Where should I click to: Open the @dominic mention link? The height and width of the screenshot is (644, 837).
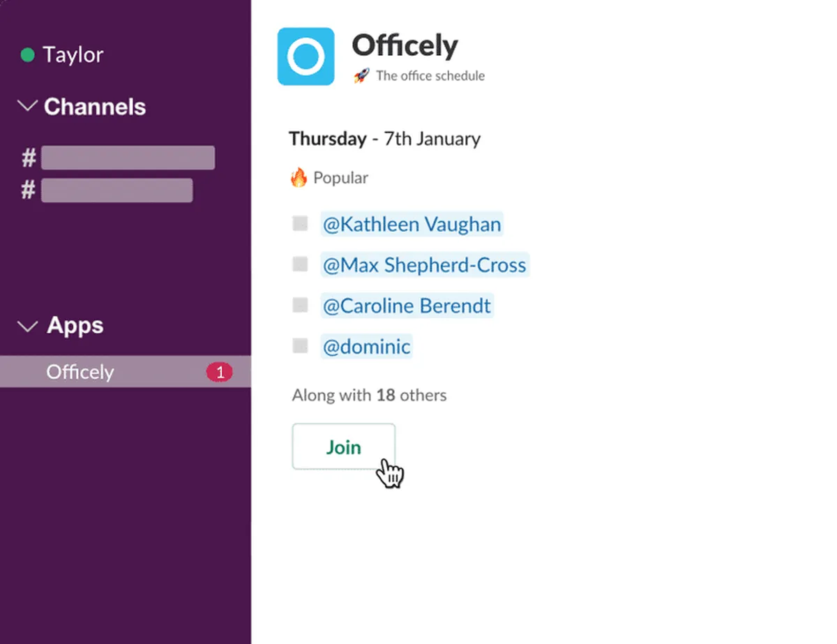pos(366,346)
